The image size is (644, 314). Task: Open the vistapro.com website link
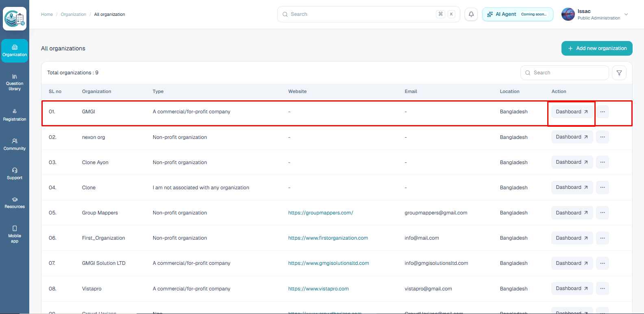tap(318, 289)
